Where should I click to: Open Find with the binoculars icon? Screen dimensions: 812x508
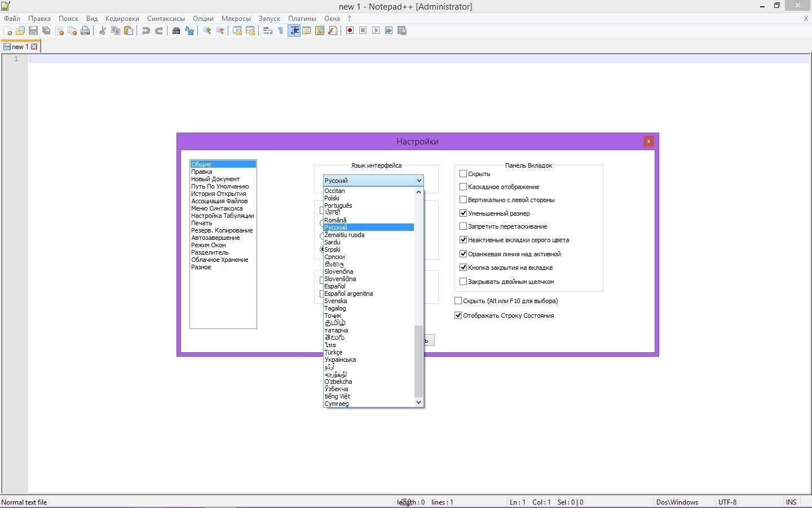point(176,30)
